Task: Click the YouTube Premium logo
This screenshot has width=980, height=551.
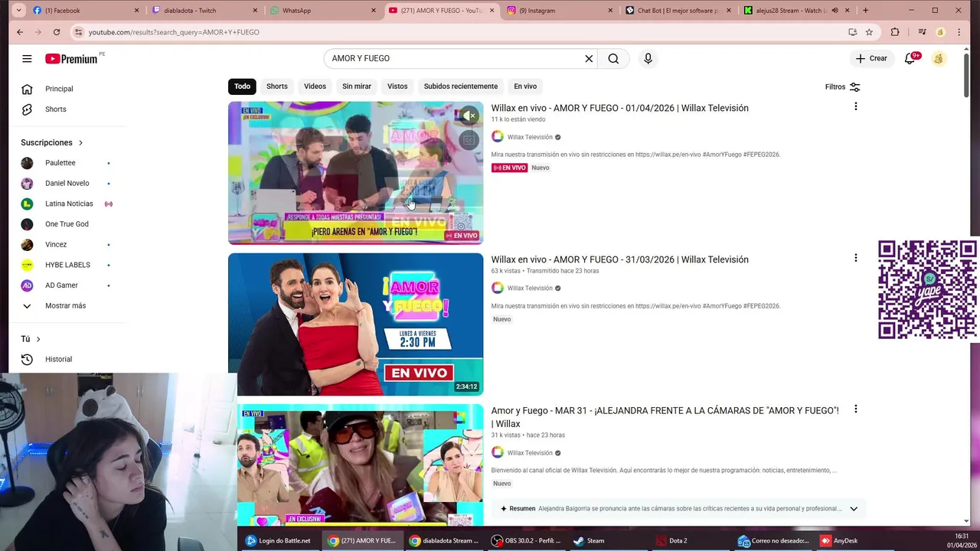Action: (x=71, y=59)
